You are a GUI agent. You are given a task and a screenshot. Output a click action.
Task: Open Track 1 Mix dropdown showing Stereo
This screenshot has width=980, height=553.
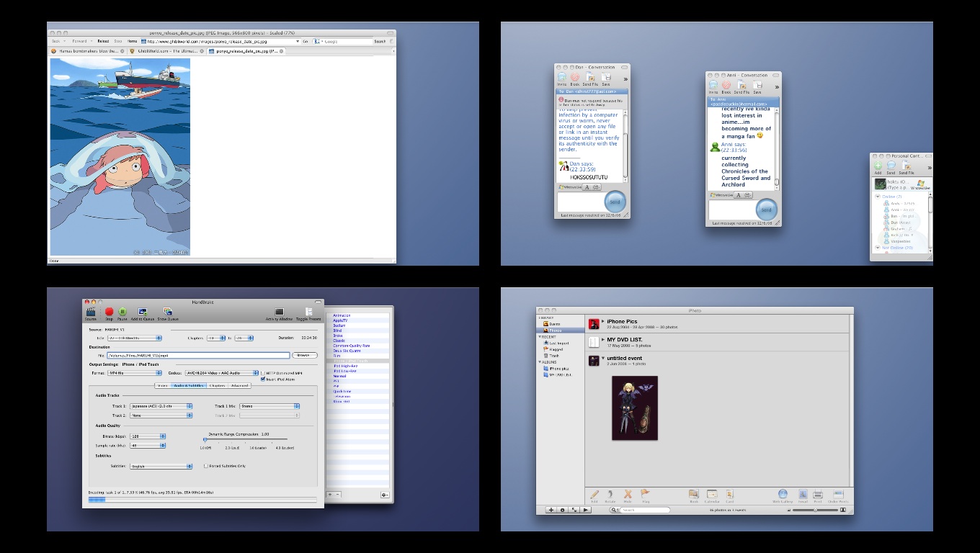[x=270, y=406]
